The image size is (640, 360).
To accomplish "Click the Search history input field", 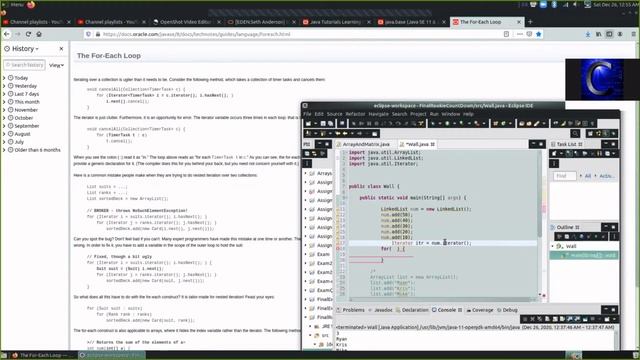I will click(x=24, y=65).
